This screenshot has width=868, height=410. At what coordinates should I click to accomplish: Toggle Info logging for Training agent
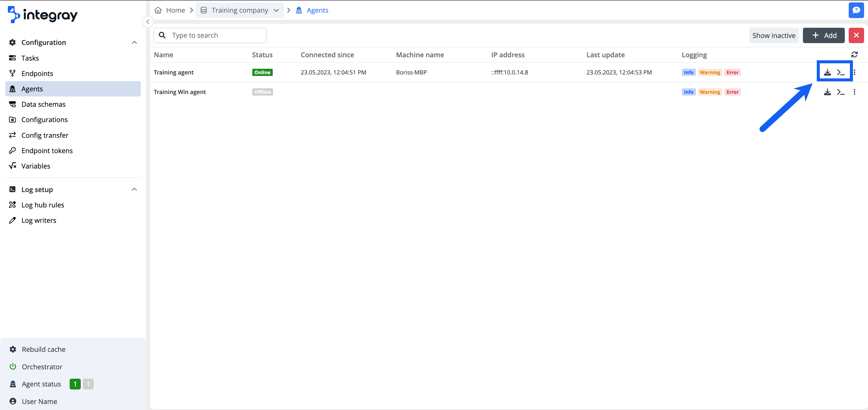(x=688, y=72)
